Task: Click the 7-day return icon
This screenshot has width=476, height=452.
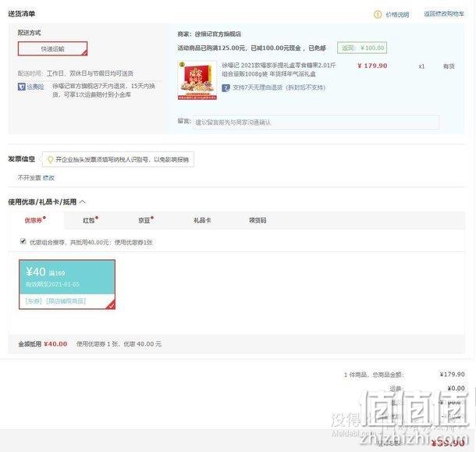Action: click(x=226, y=88)
